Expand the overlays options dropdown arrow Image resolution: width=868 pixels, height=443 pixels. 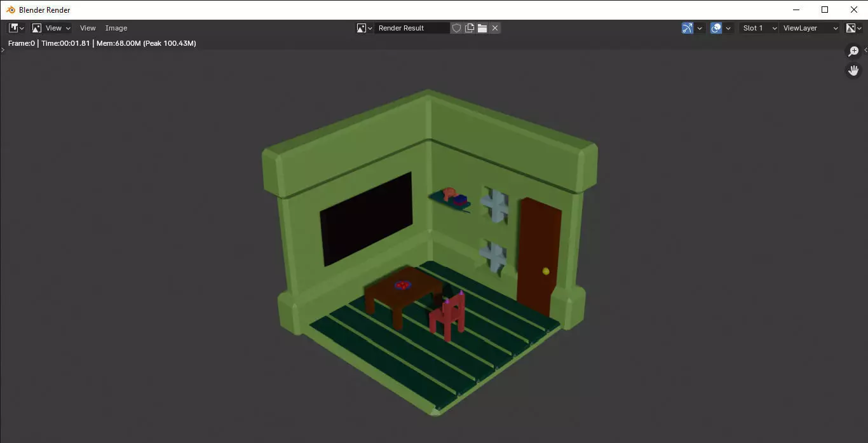[x=728, y=28]
